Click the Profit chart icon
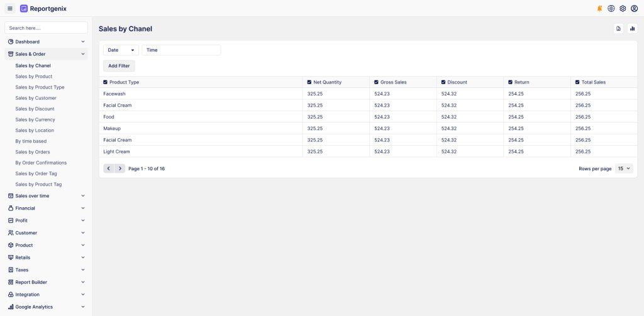Viewport: 644px width, 316px height. pyautogui.click(x=11, y=221)
